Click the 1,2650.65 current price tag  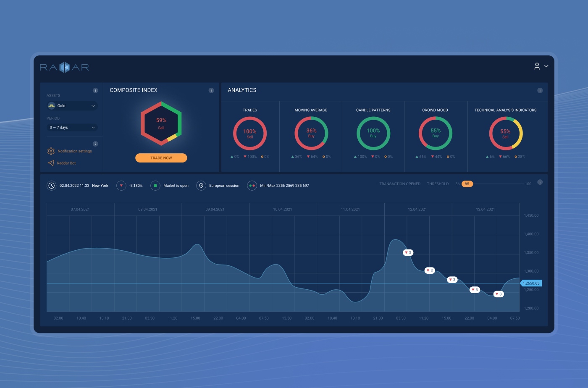531,283
